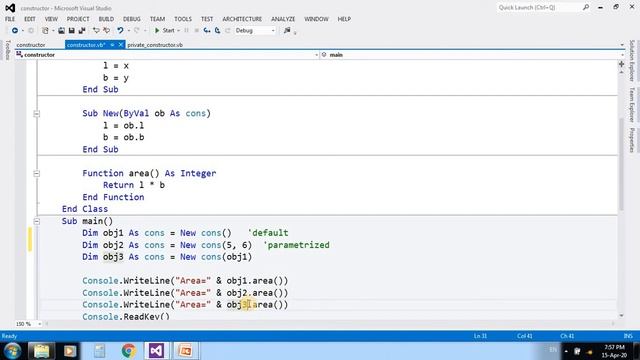
Task: Click the Navigate Forward toolbar icon
Action: (x=31, y=31)
